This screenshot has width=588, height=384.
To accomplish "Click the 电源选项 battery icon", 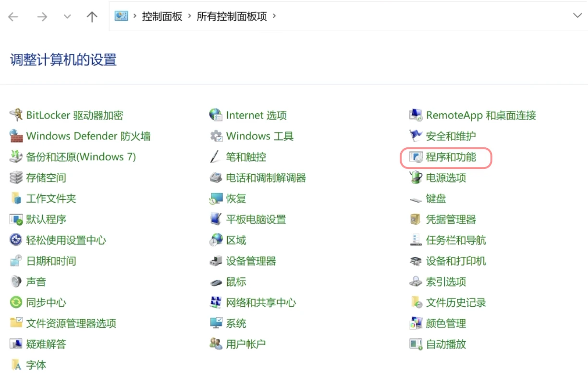I will (x=416, y=178).
